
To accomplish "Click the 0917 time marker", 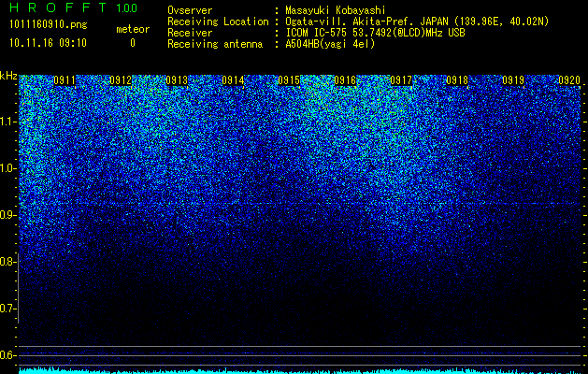I will tap(401, 80).
